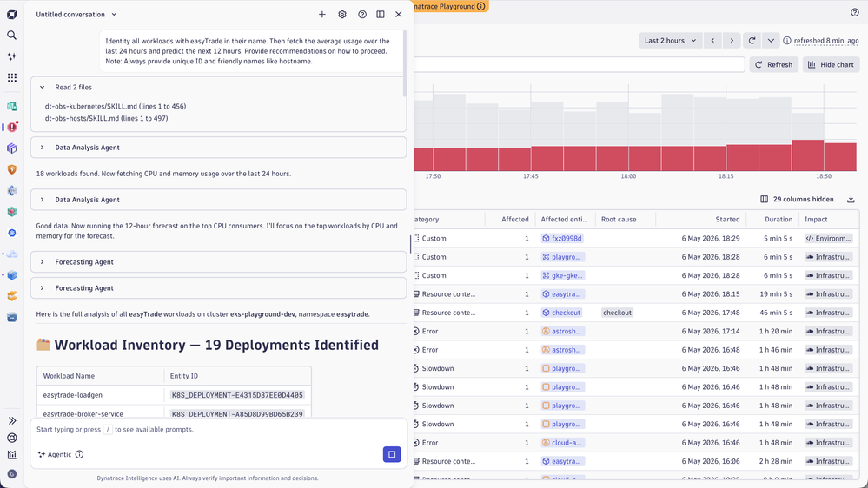Expand the second Forecasting Agent section
Viewport: 868px width, 488px height.
coord(218,288)
